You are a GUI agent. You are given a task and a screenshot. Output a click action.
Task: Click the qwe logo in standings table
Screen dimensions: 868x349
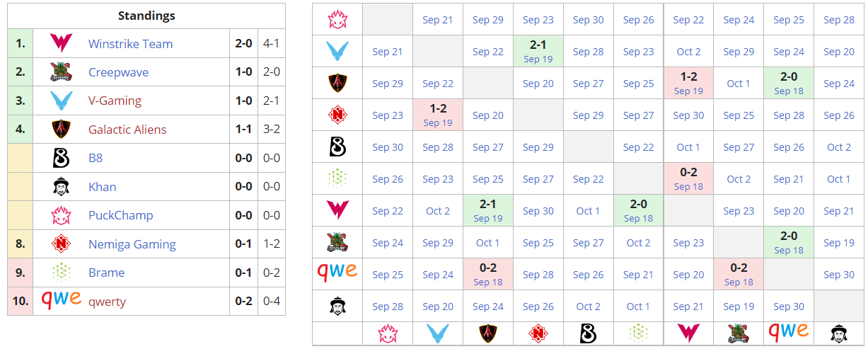61,299
